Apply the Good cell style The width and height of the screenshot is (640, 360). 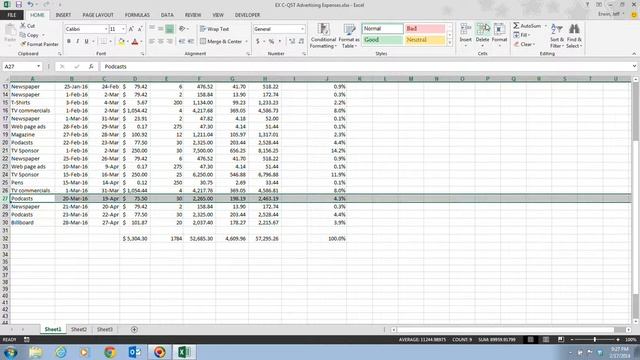[x=382, y=40]
